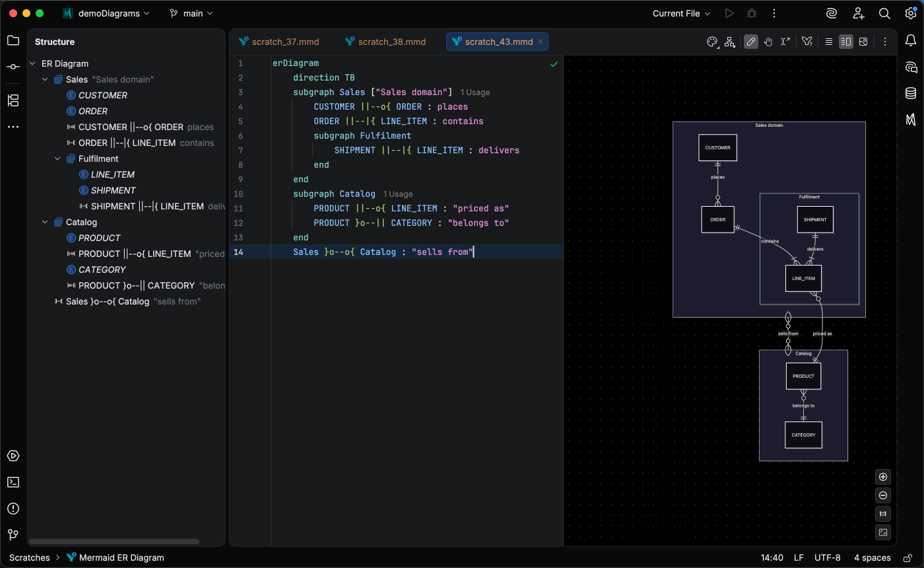Image resolution: width=924 pixels, height=568 pixels.
Task: Reset diagram zoom to 1:1
Action: [x=884, y=514]
